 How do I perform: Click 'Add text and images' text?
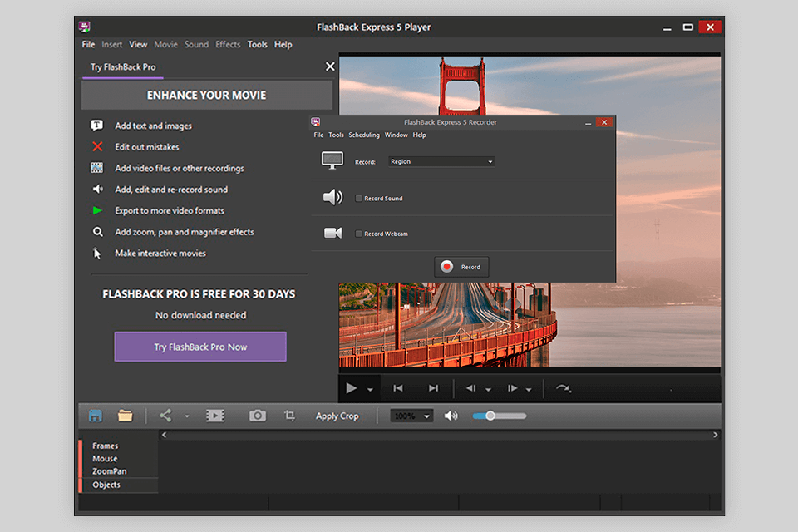coord(153,126)
